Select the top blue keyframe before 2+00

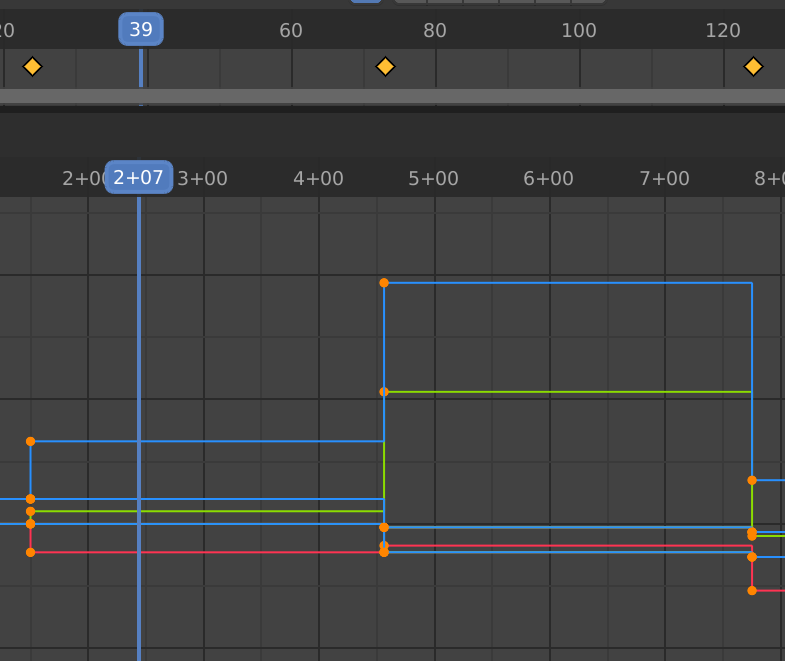tap(31, 441)
